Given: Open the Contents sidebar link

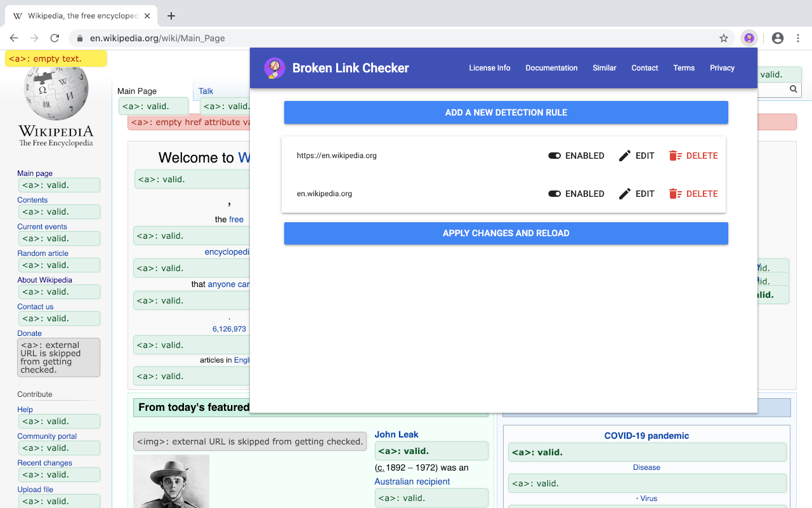Looking at the screenshot, I should click(x=32, y=200).
